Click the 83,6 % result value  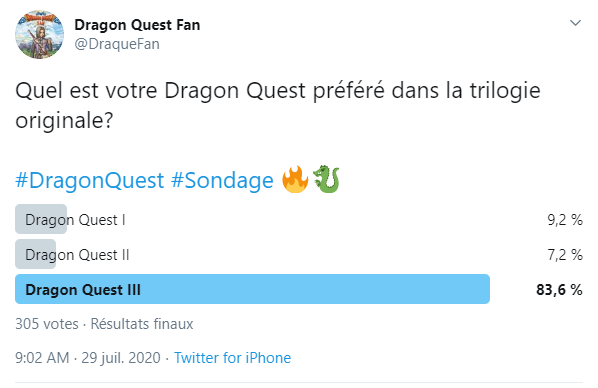tap(559, 290)
